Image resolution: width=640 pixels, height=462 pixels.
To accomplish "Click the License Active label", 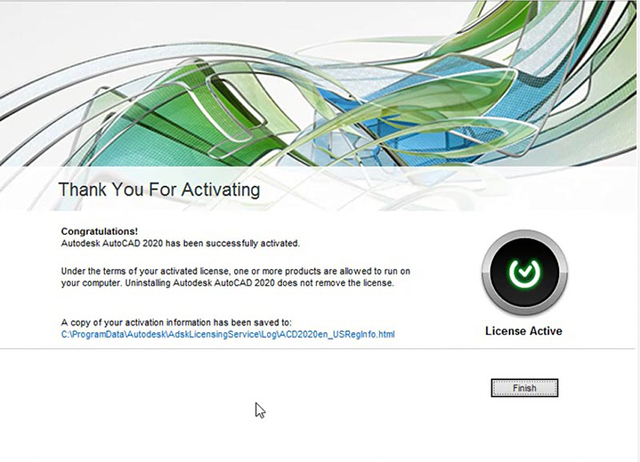I will point(523,331).
